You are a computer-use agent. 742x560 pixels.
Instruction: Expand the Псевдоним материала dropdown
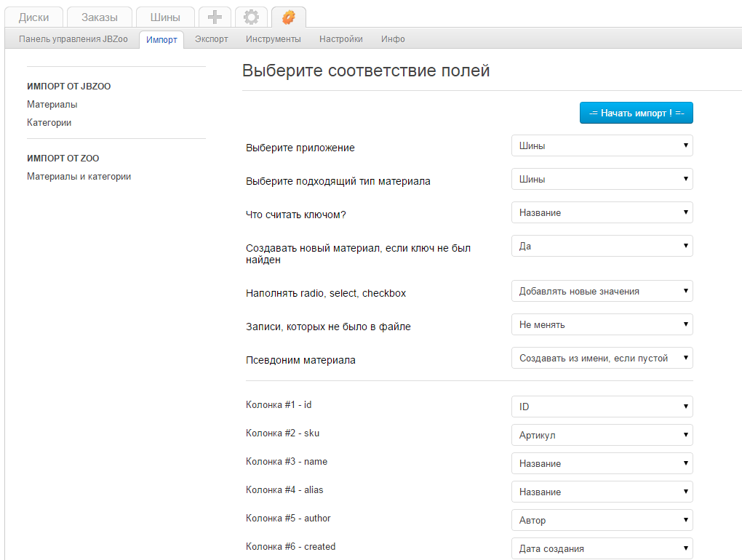pyautogui.click(x=602, y=358)
